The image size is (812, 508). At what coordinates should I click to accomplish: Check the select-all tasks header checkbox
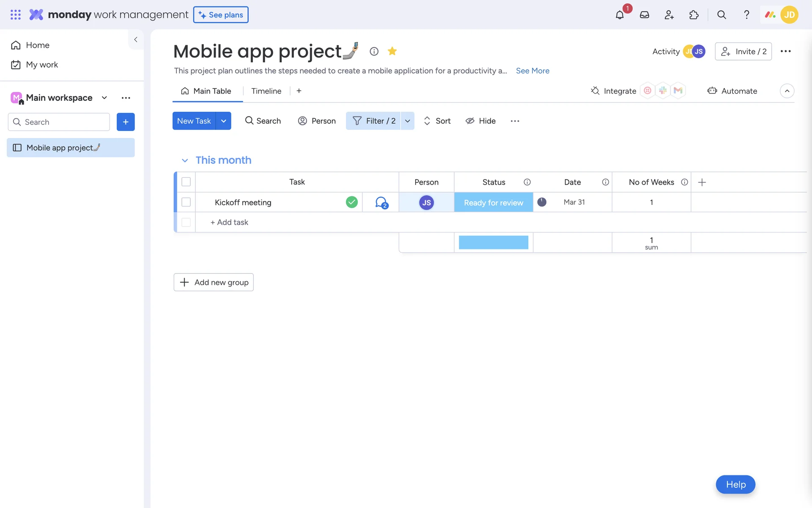(x=186, y=182)
